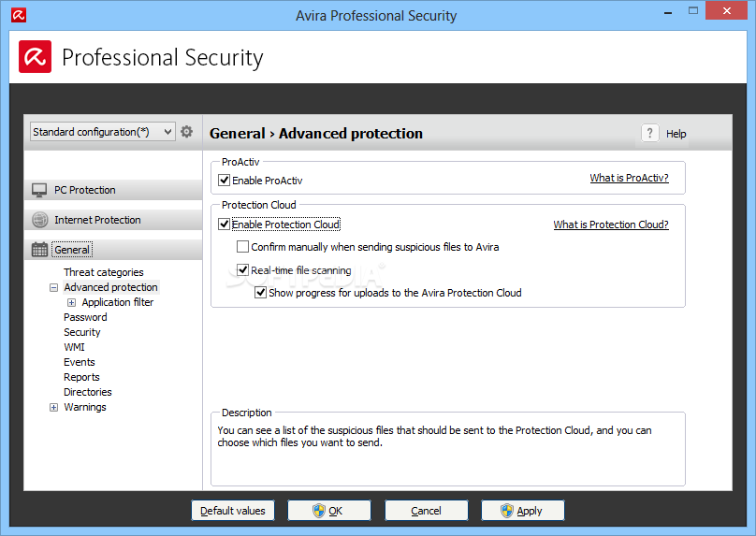The width and height of the screenshot is (756, 536).
Task: Uncheck Enable ProActiv checkbox
Action: pos(225,181)
